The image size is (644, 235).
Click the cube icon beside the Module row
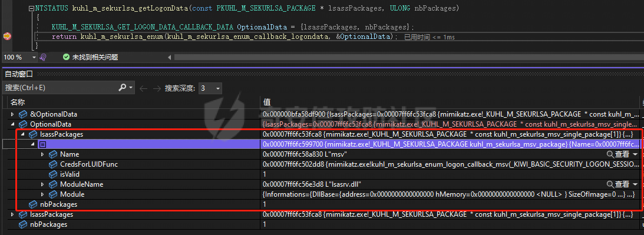[53, 194]
